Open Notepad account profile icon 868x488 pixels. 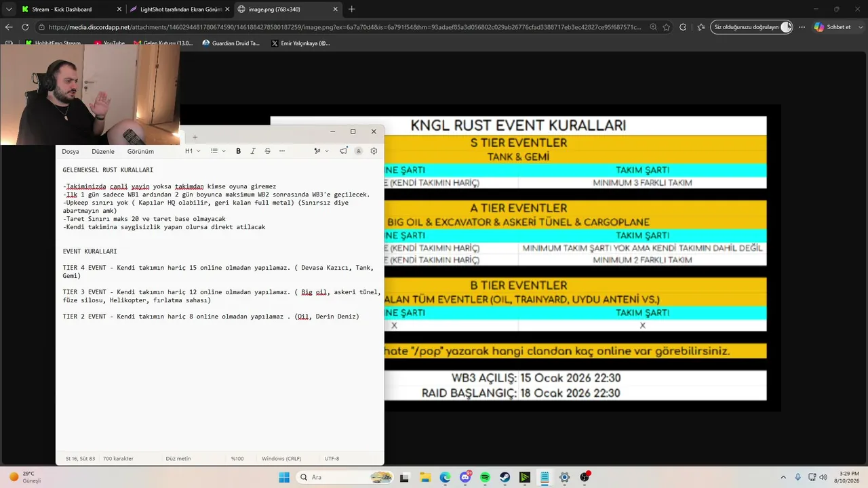[x=358, y=151]
